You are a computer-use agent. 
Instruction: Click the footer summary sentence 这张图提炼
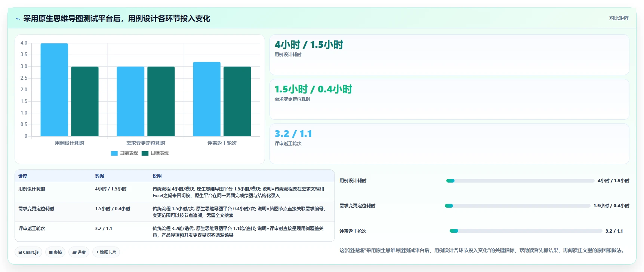coord(483,251)
